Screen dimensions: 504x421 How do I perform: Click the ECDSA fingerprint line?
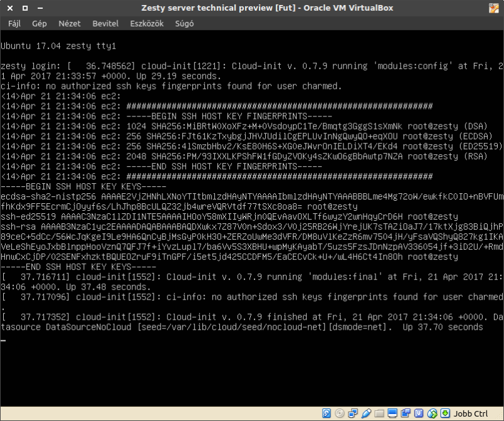click(x=247, y=136)
